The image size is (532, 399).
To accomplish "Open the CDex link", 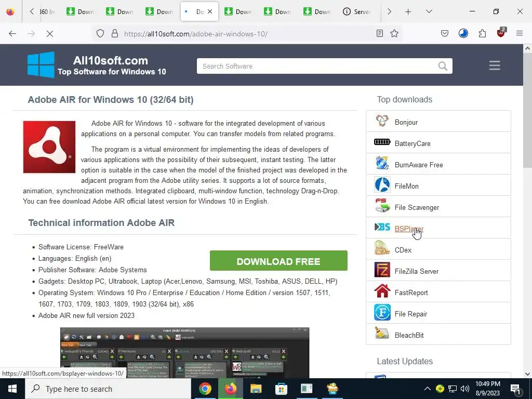I will pos(403,250).
